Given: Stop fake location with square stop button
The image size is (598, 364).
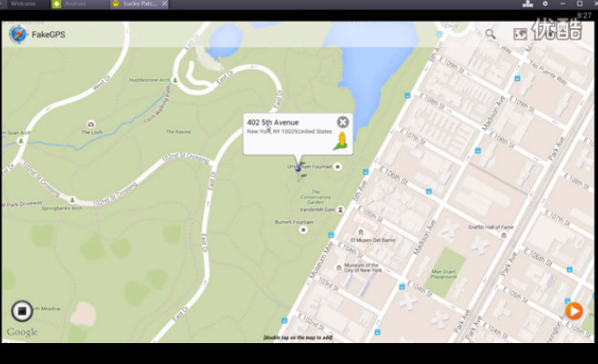Looking at the screenshot, I should click(x=22, y=311).
